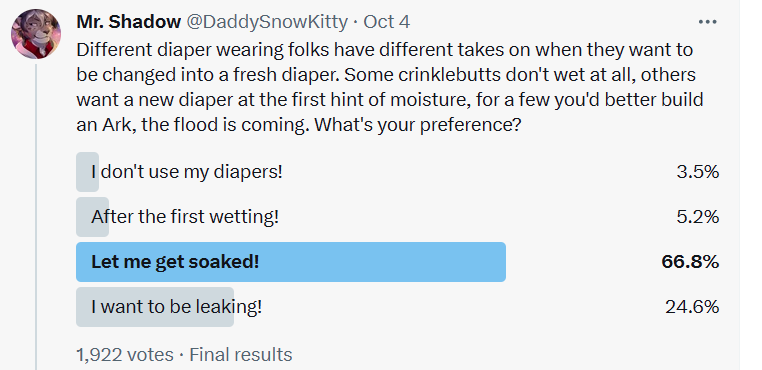The image size is (762, 370).
Task: Click the 1,922 votes count
Action: pos(124,354)
